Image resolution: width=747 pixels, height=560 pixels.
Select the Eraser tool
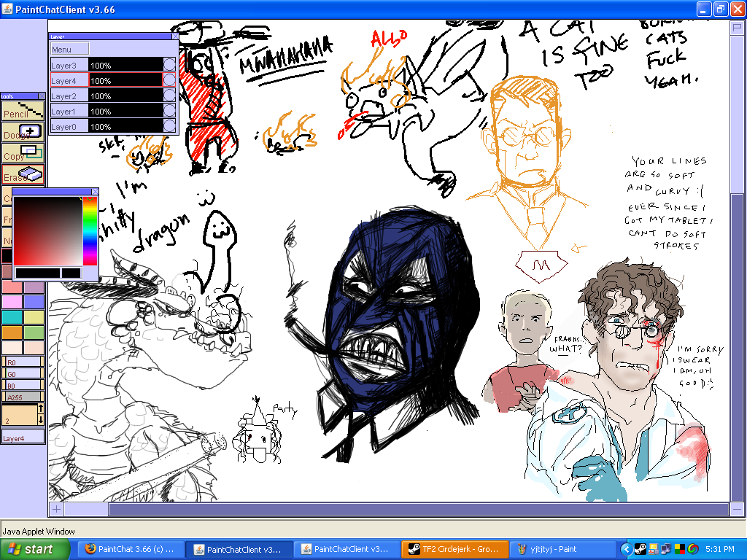coord(23,174)
